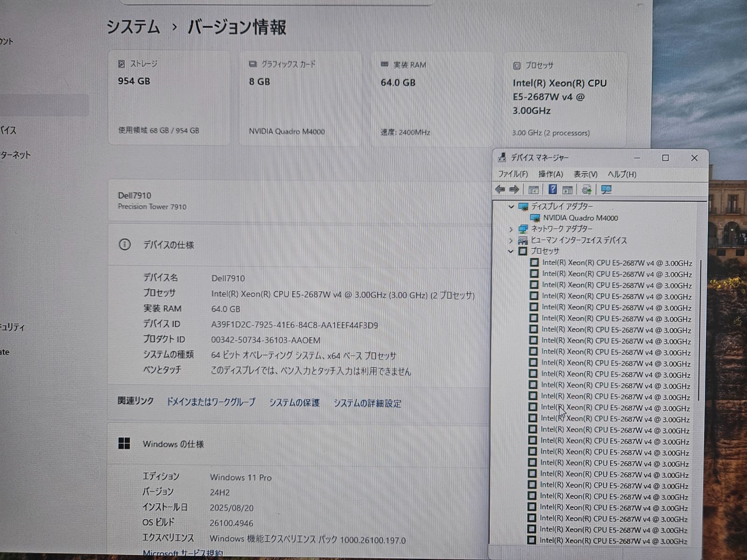This screenshot has height=560, width=747.
Task: Click the ペンとタッチ value text
Action: tap(311, 371)
